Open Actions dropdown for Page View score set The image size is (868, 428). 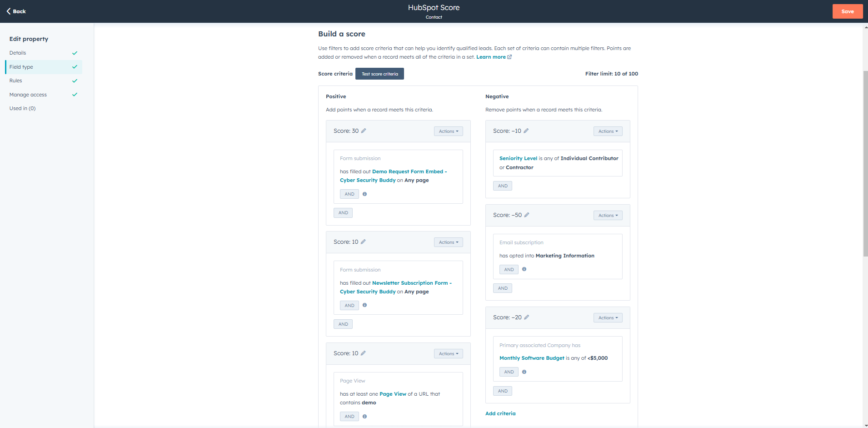(448, 354)
